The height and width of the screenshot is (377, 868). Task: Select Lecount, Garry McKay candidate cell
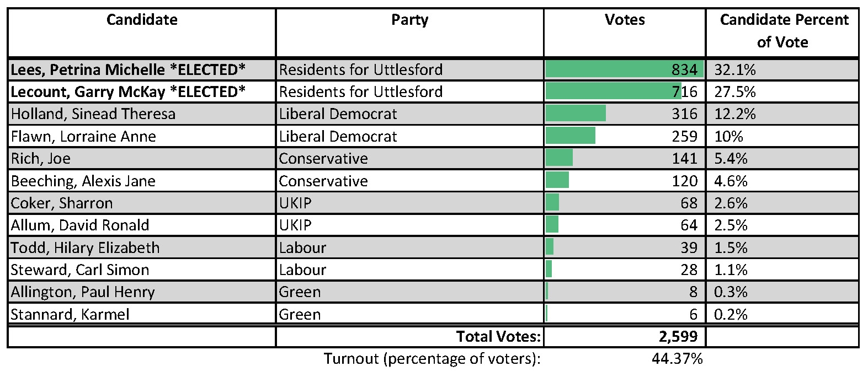tap(128, 92)
